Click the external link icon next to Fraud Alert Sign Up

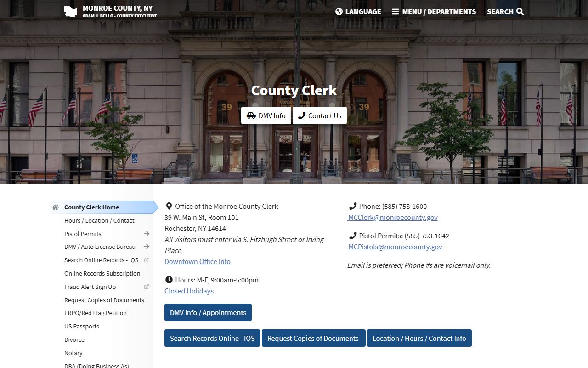147,287
